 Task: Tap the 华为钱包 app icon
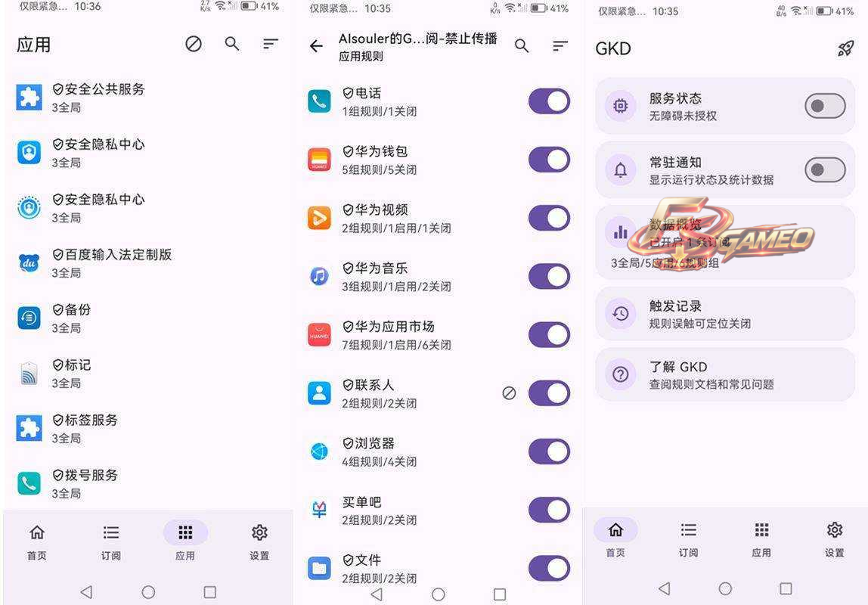click(319, 160)
